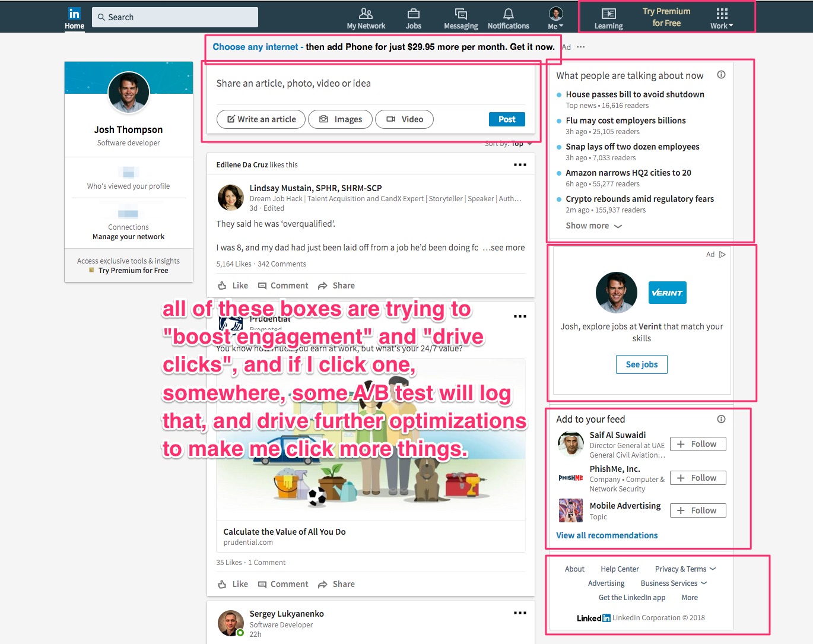Expand 'Show more' news stories
The image size is (813, 644).
coord(593,226)
